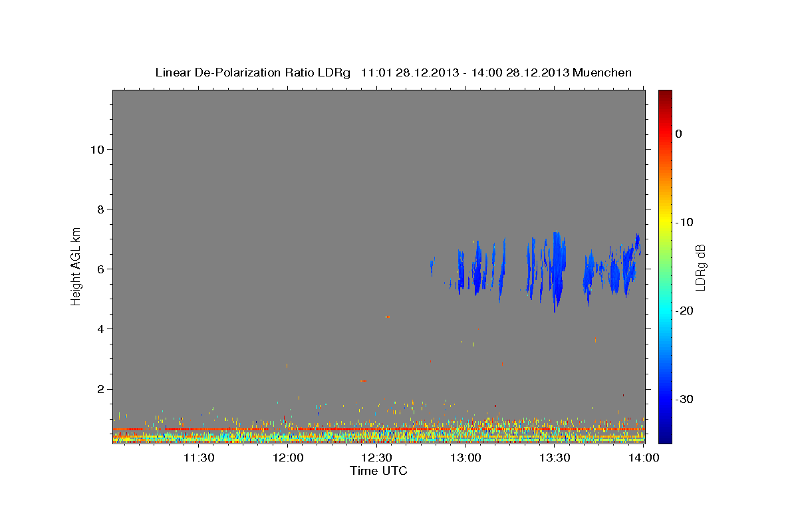Click the height tick label 6
798x532 pixels.
coord(101,269)
